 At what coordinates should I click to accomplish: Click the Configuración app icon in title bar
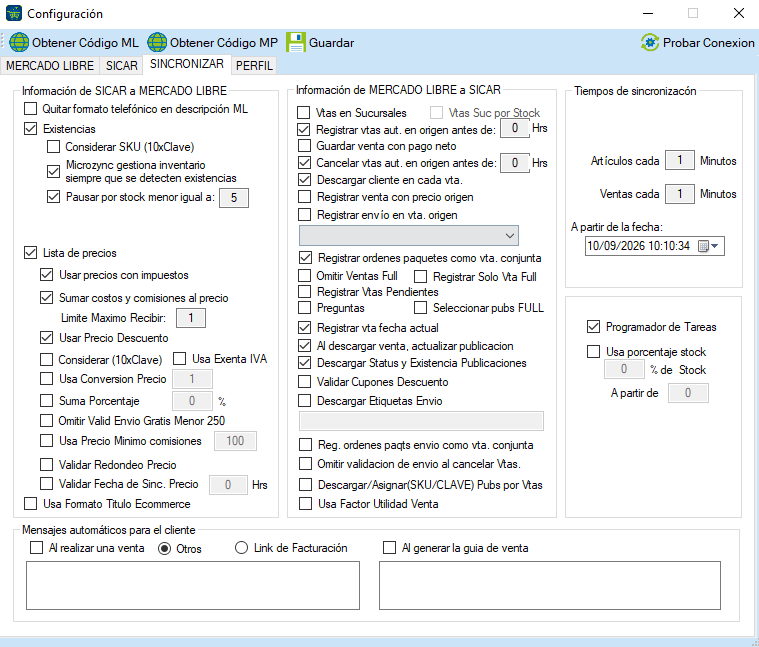[x=14, y=14]
